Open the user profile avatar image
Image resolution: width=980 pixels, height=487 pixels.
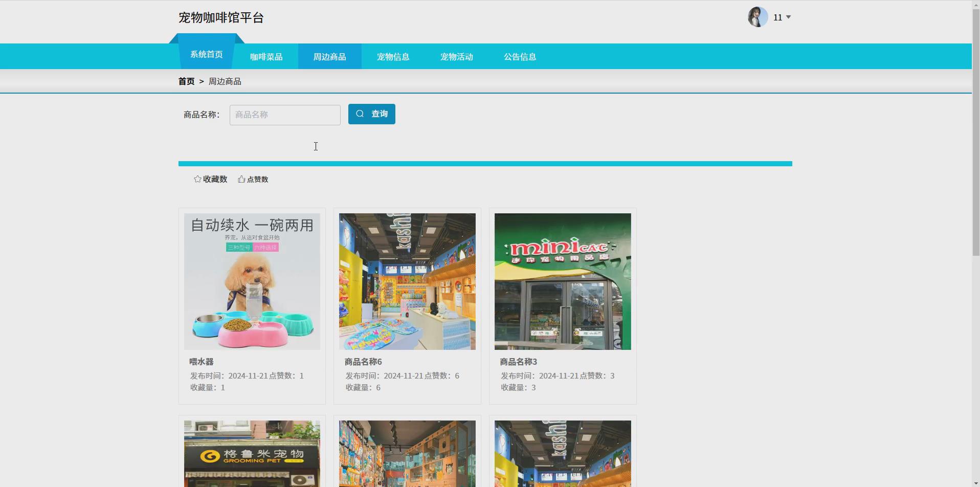(758, 17)
